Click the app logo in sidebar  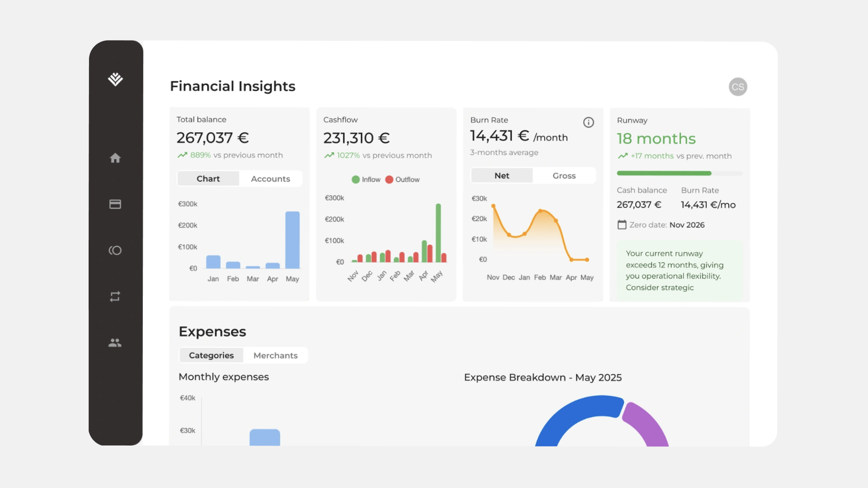point(115,79)
